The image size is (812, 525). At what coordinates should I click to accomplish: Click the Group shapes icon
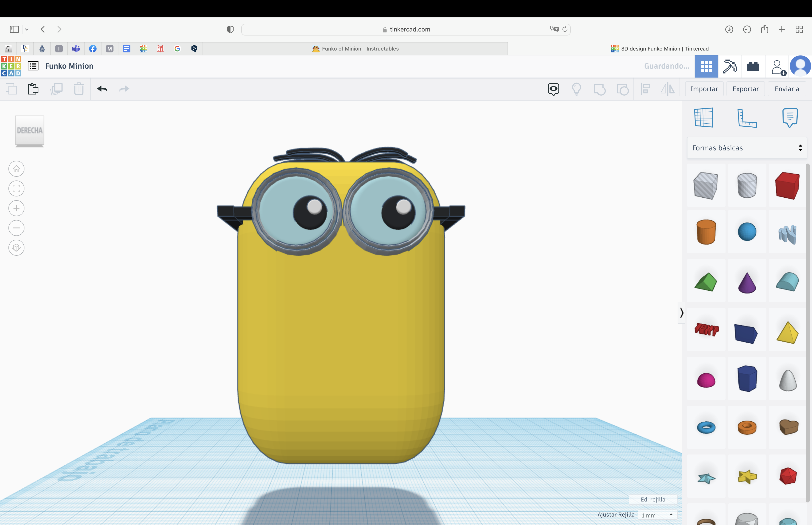pyautogui.click(x=600, y=89)
